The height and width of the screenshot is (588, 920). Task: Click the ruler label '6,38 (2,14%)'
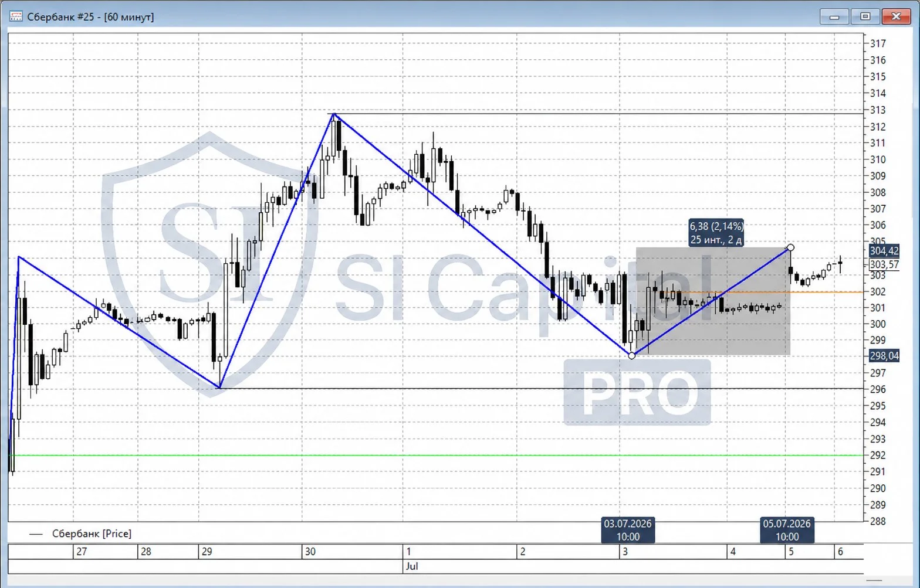pos(716,226)
